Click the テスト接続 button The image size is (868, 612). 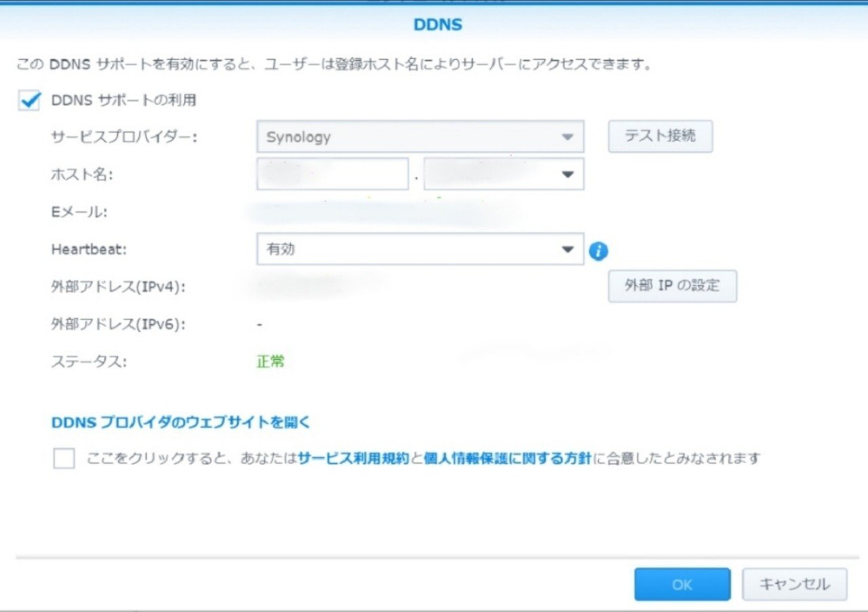tap(660, 136)
